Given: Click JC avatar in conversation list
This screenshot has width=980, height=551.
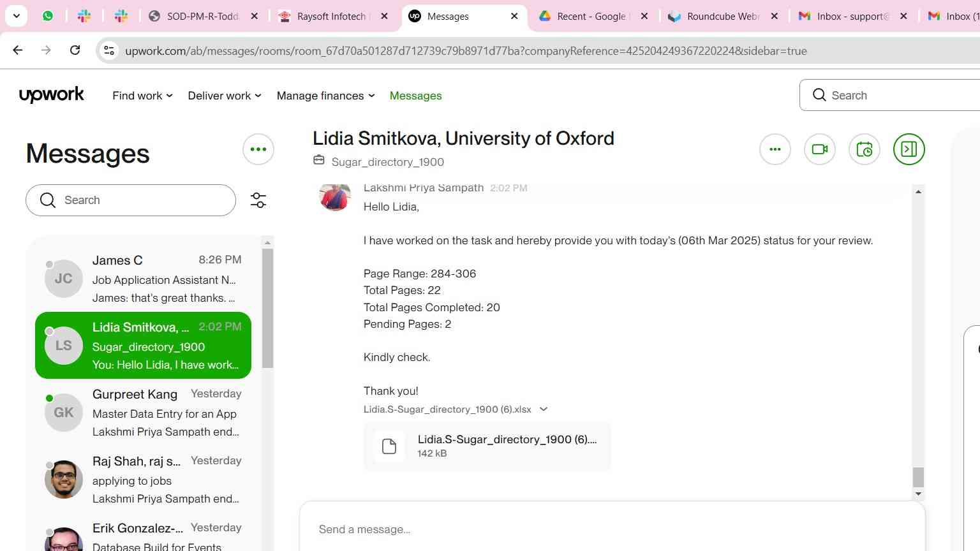Looking at the screenshot, I should pos(64,279).
